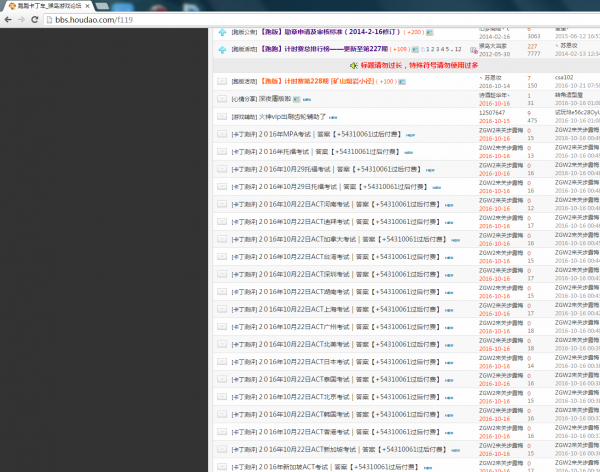Open the 计时赛总排行榜 更新至第227期 thread
This screenshot has width=600, height=472.
(x=324, y=49)
